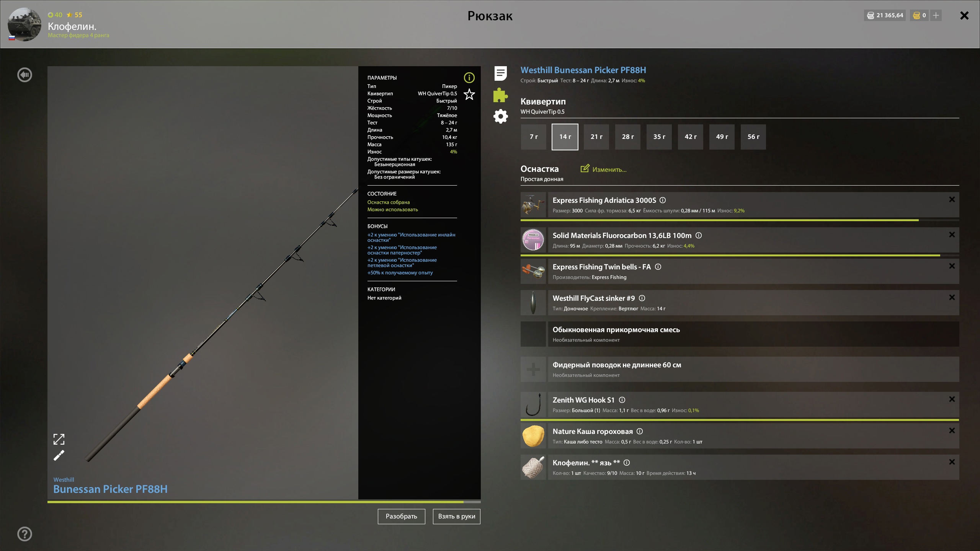Click the Fluorocarbon line wear bar
Screen dimensions: 980x551
coord(740,255)
